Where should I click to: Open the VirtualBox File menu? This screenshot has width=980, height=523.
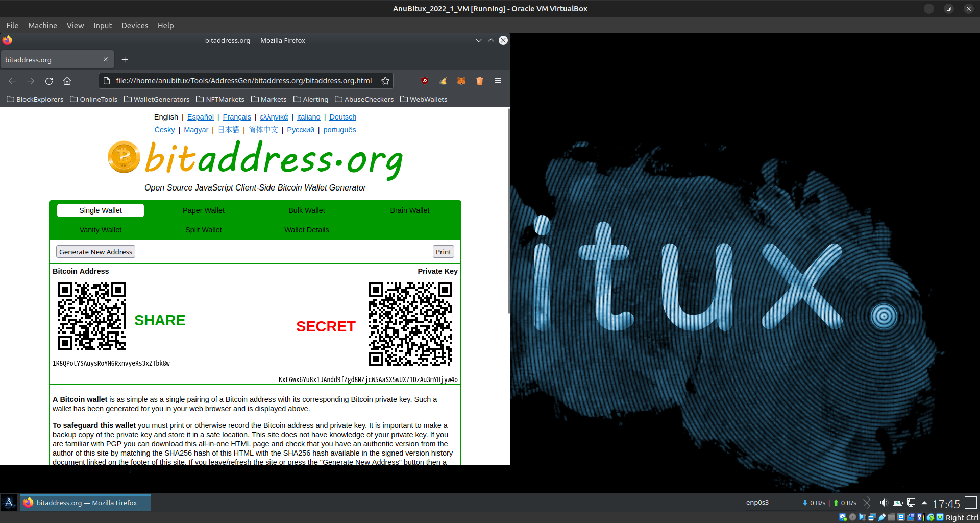(x=12, y=25)
